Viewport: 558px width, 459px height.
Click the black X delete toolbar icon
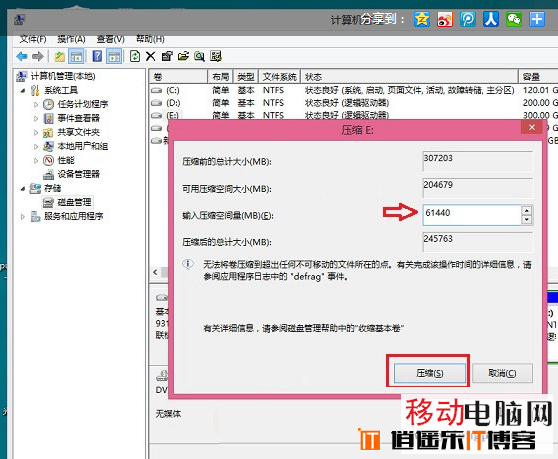click(x=151, y=56)
